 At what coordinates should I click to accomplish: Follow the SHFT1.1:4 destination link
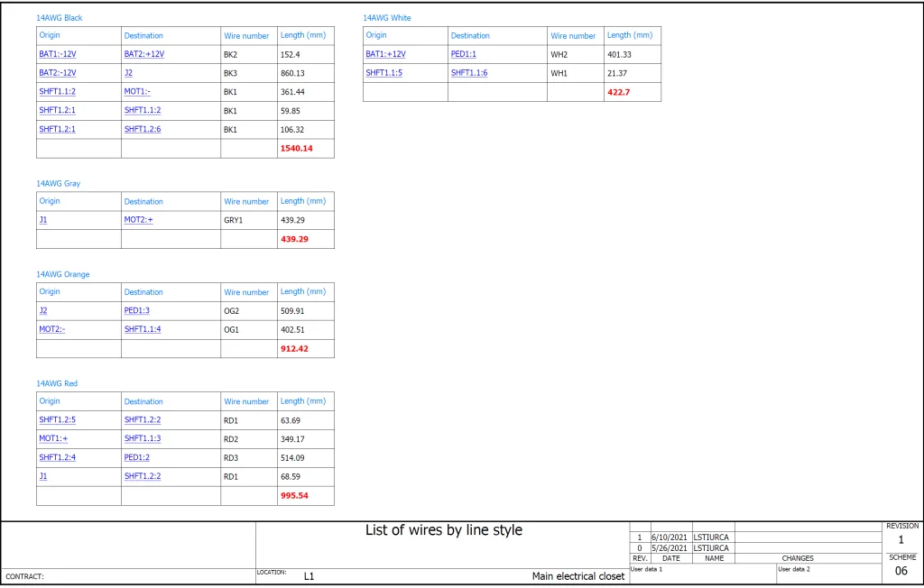click(143, 330)
